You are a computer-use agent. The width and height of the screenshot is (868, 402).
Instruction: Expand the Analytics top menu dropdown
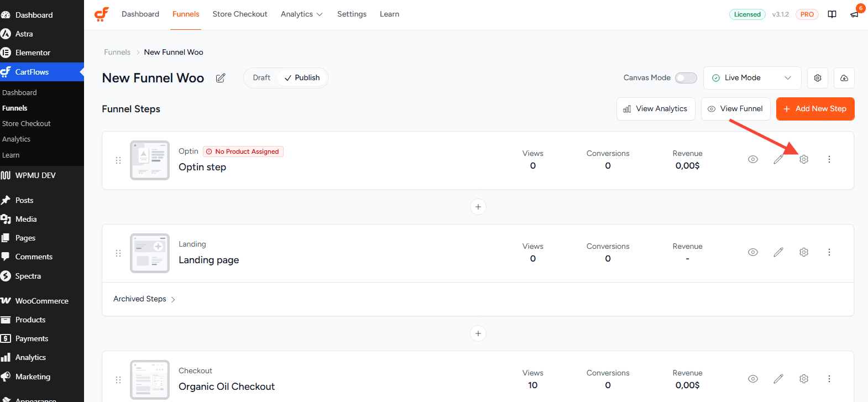click(301, 14)
